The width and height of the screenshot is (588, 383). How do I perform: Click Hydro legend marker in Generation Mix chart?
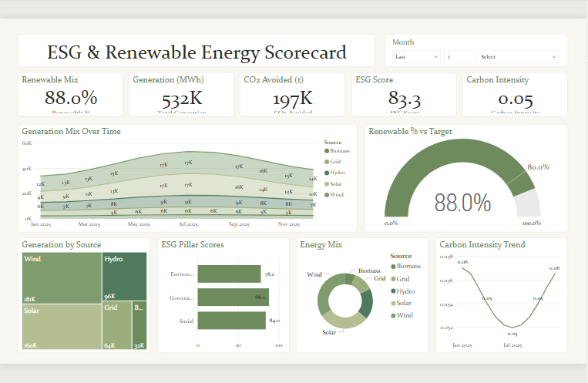[x=327, y=173]
